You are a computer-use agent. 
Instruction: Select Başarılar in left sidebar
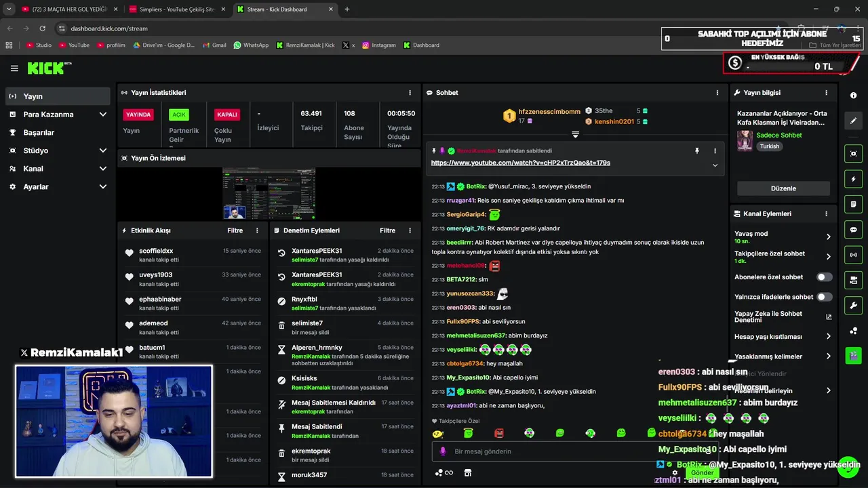click(58, 132)
